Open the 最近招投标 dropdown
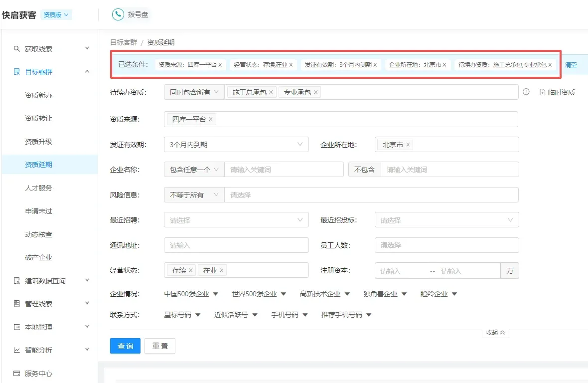Viewport: 588px width, 383px height. 446,220
